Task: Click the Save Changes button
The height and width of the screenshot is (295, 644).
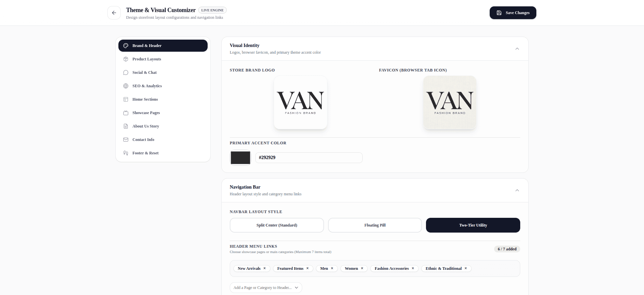Action: pyautogui.click(x=513, y=13)
